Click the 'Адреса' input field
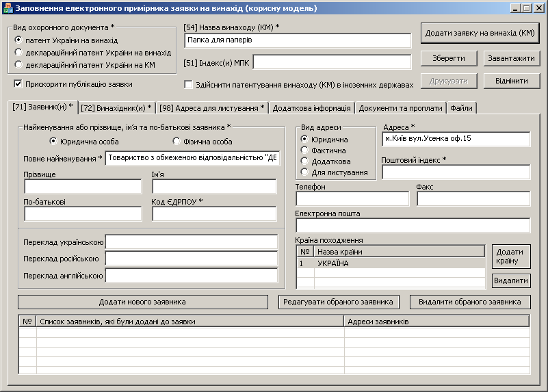 [x=456, y=139]
